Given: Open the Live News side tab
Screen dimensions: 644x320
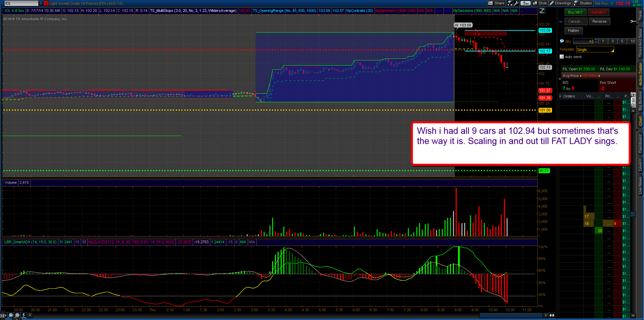Looking at the screenshot, I should pyautogui.click(x=640, y=185).
